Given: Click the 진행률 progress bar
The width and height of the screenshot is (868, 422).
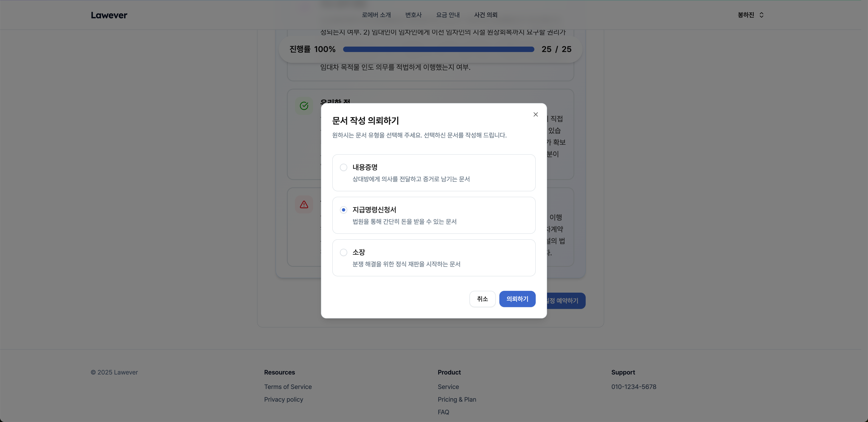Looking at the screenshot, I should click(438, 49).
